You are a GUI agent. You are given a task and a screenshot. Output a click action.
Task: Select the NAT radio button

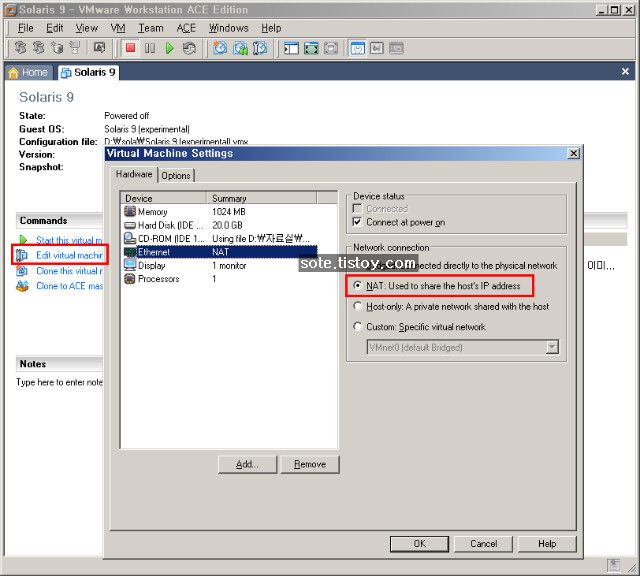[358, 285]
